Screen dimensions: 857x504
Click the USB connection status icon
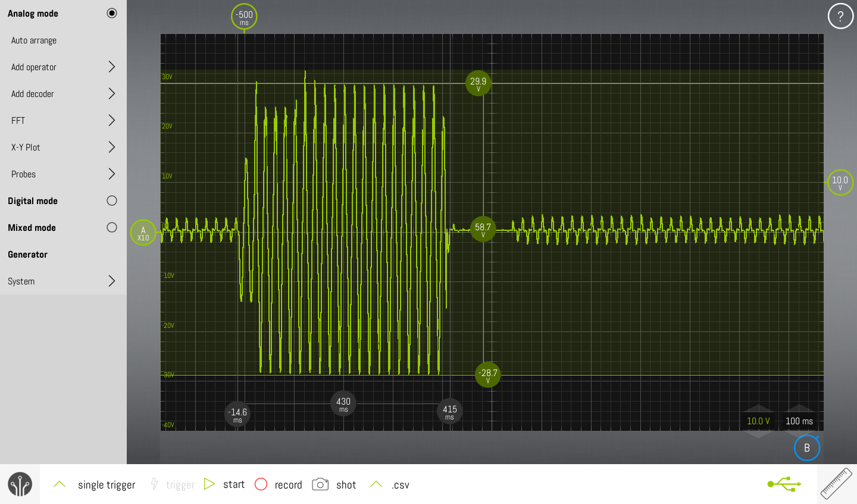click(784, 484)
